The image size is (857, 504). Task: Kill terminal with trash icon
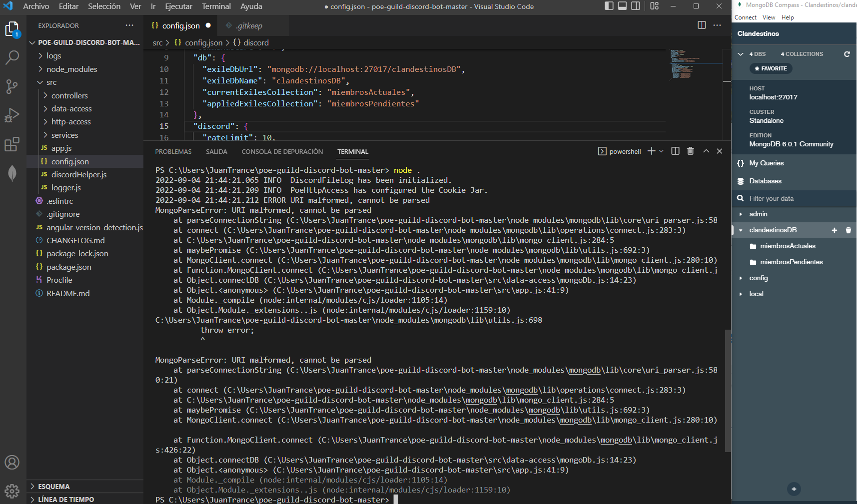coord(691,151)
